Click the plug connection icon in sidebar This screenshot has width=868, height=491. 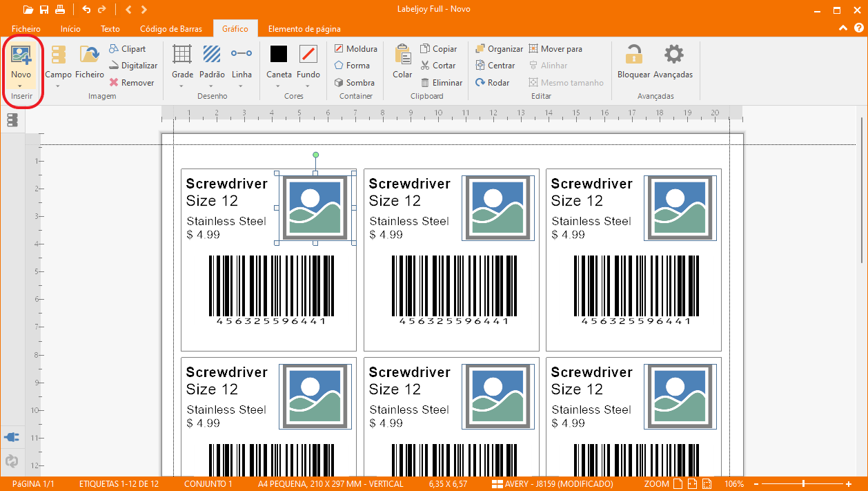(12, 437)
